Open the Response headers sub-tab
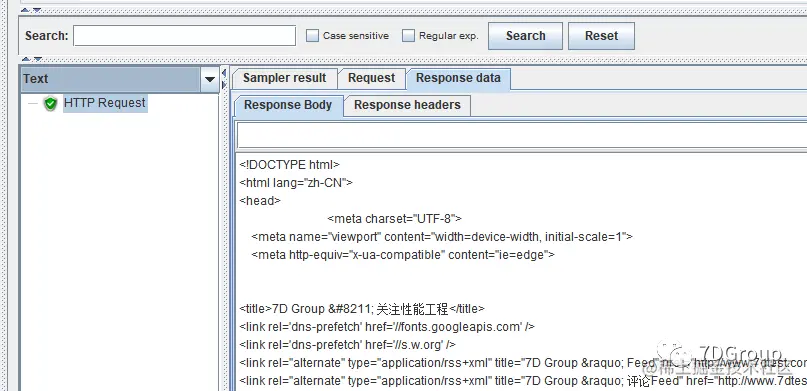The height and width of the screenshot is (391, 807). pos(407,105)
